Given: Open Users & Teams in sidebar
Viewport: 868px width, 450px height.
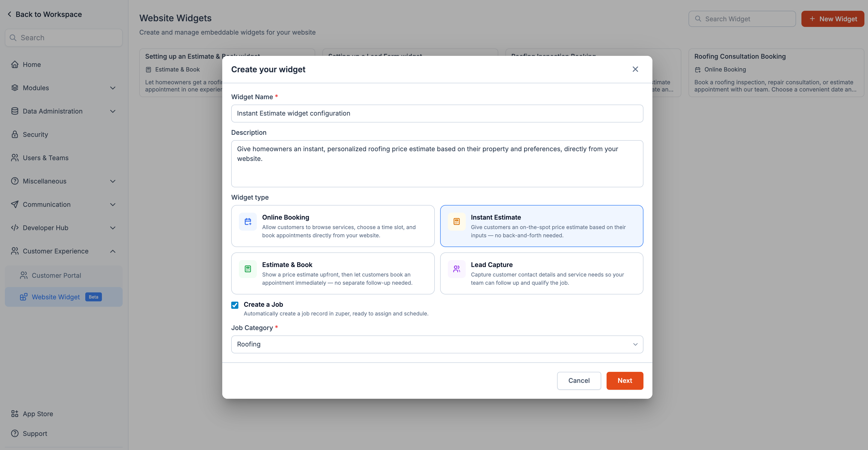Looking at the screenshot, I should click(x=64, y=158).
